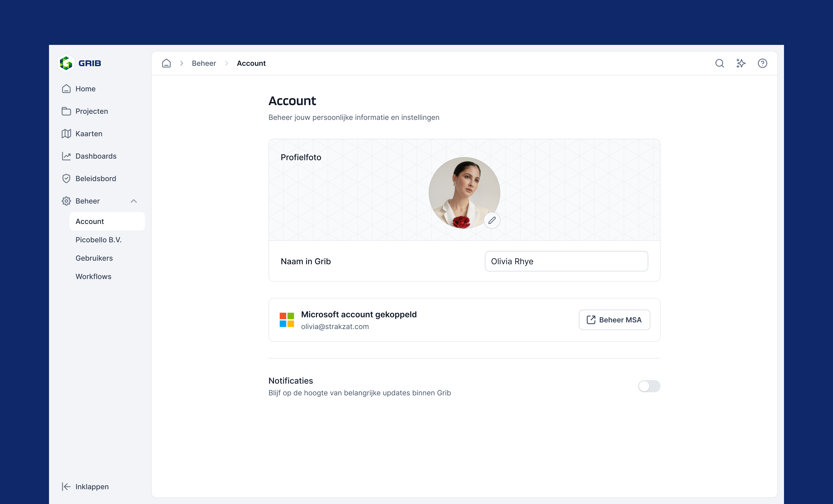This screenshot has width=833, height=504.
Task: Click the Beheer MSA button
Action: pos(614,320)
